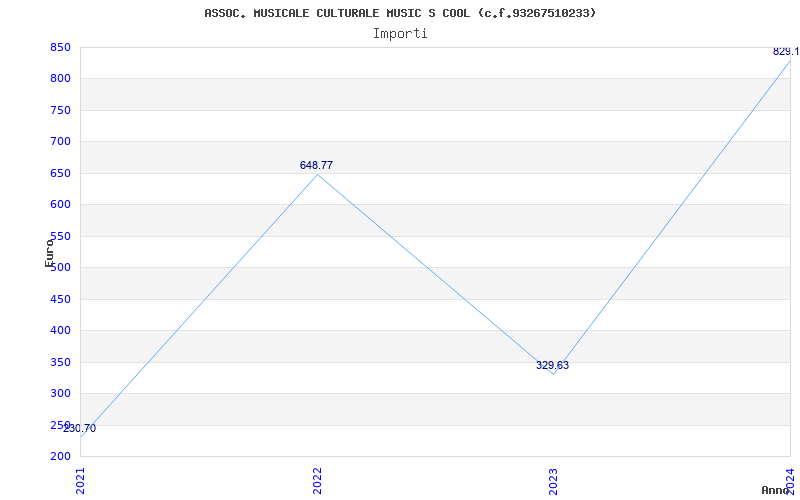Screen dimensions: 800x500
Task: Click the 2021 x-axis label
Action: (80, 481)
